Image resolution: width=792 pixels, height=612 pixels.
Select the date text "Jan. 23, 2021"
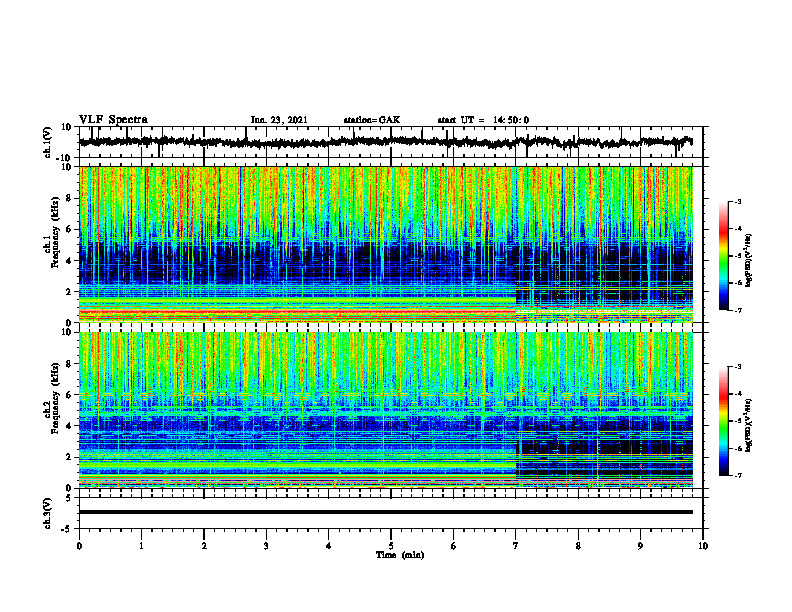click(279, 120)
